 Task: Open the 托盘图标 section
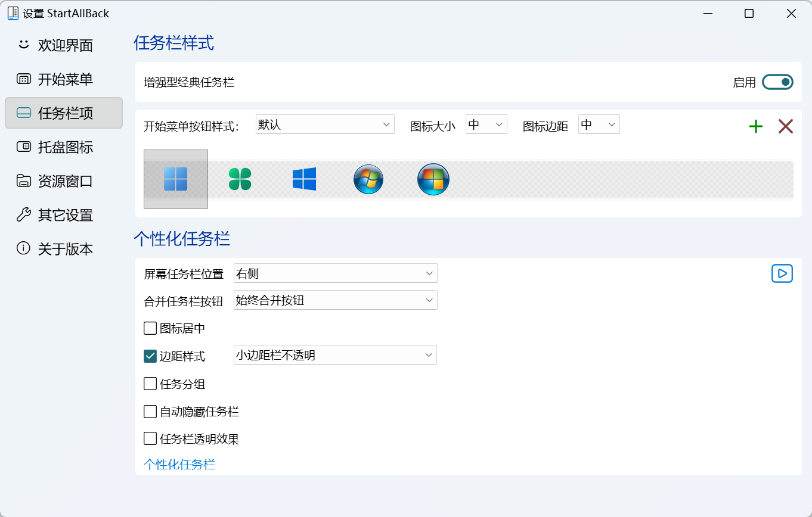pos(64,147)
